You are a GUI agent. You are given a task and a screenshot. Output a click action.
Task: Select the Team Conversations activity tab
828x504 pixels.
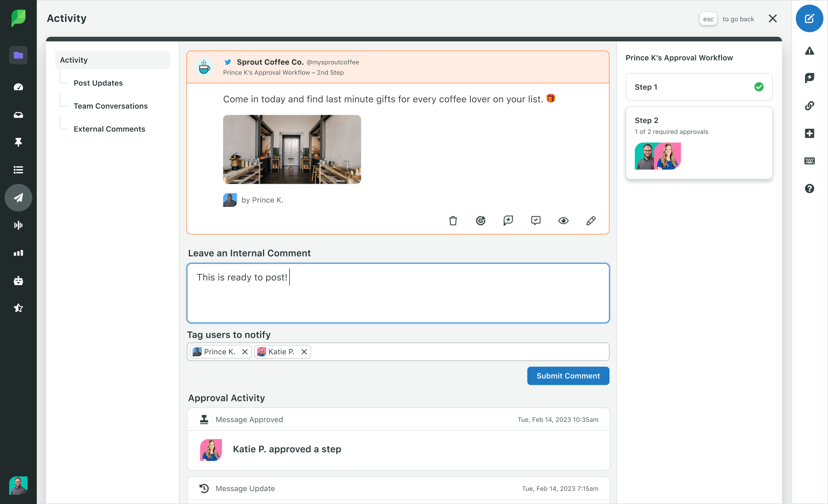[110, 105]
